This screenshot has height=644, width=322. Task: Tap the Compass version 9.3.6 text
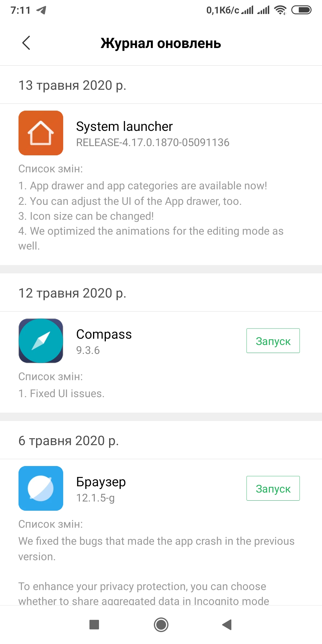(x=88, y=350)
